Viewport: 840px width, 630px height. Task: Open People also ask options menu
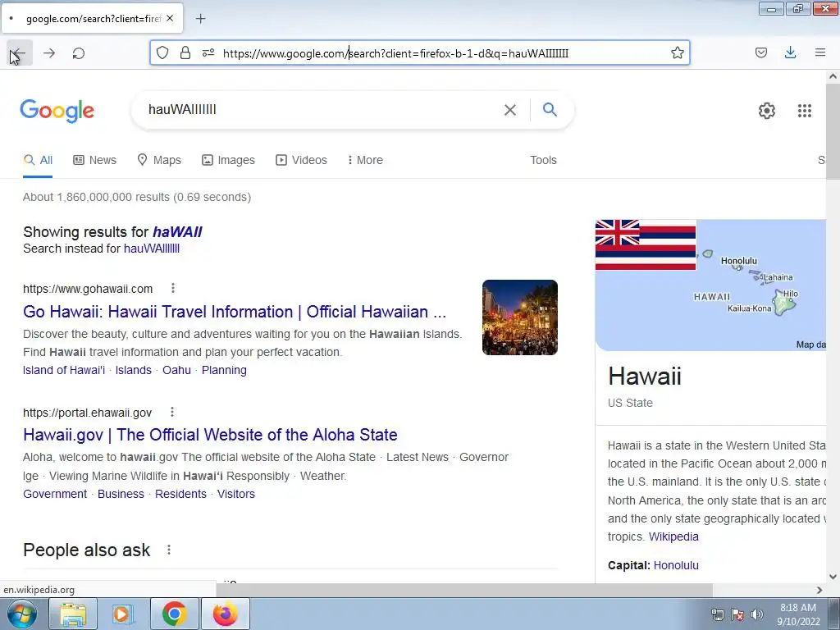click(x=169, y=550)
